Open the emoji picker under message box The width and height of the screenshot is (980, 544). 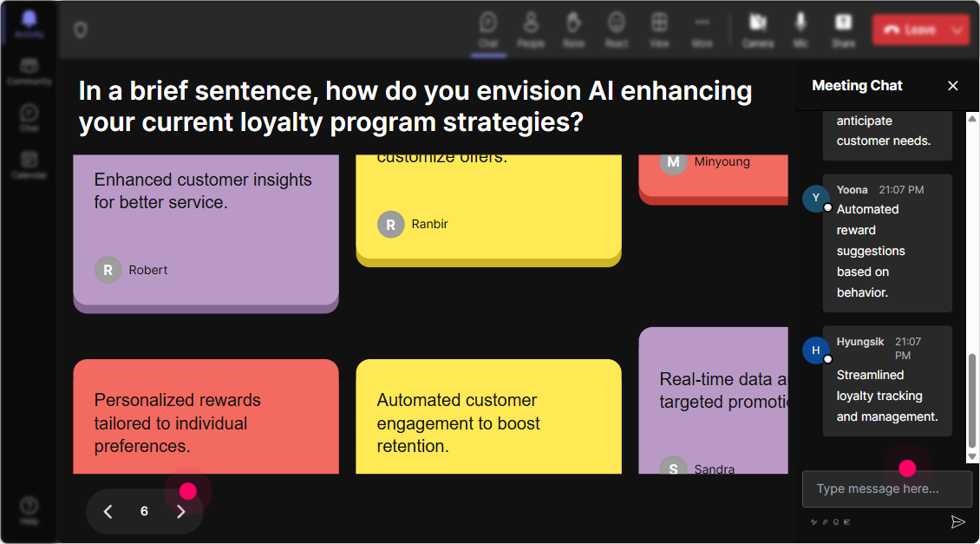coord(836,522)
